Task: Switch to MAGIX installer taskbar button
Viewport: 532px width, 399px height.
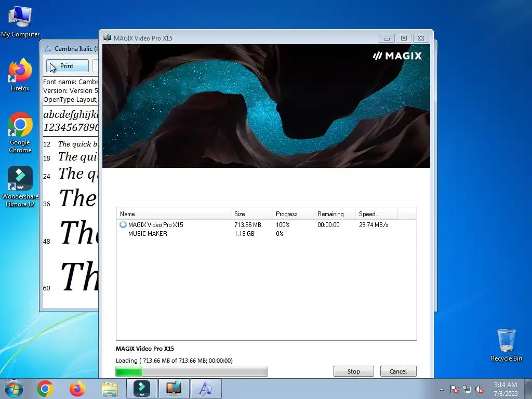Action: [174, 389]
